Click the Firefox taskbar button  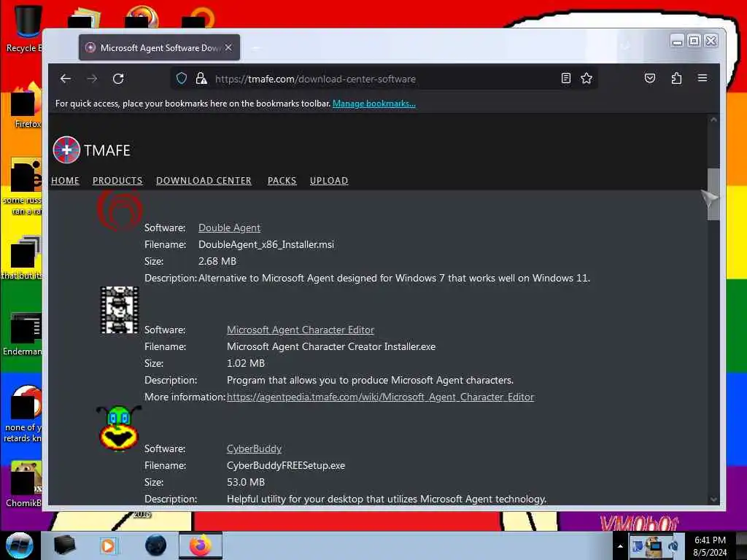(x=201, y=545)
